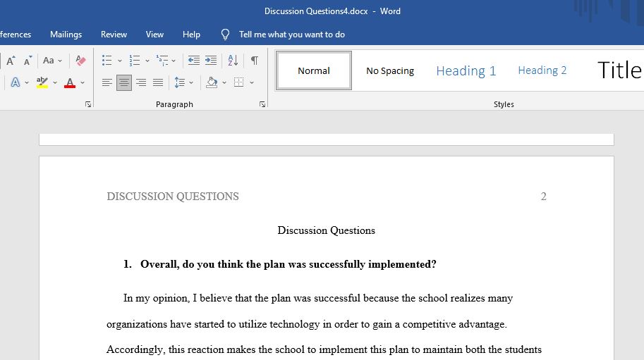Open multilevel list dropdown arrow
644x360 pixels.
[x=174, y=61]
